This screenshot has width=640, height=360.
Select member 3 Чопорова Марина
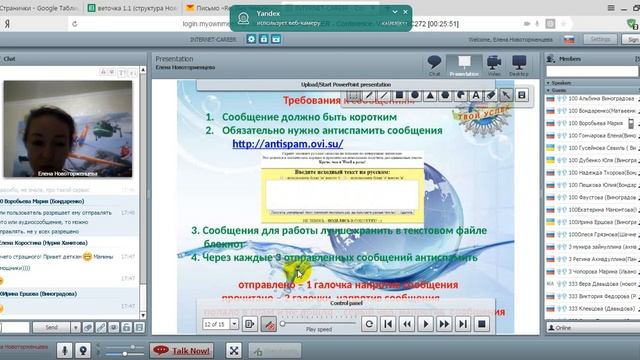pos(592,271)
